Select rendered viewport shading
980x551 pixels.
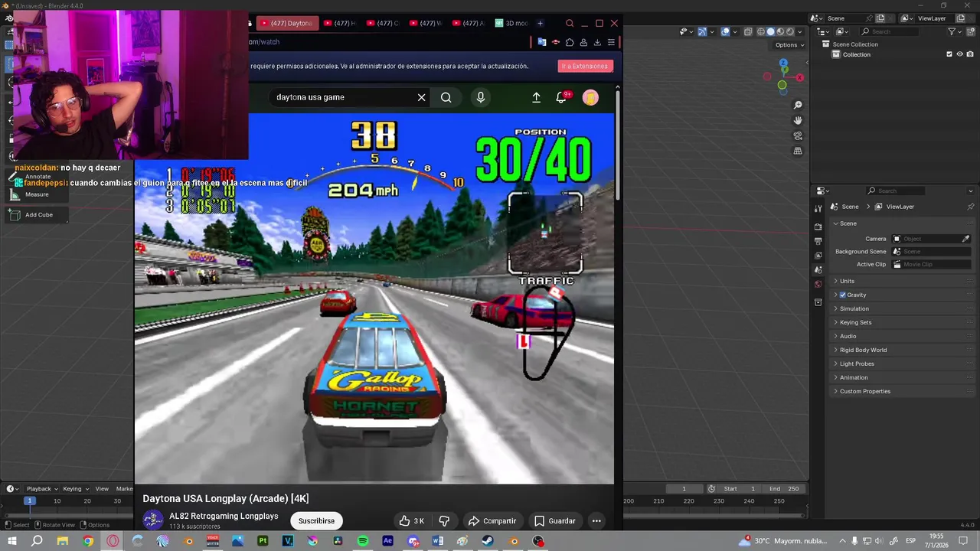tap(791, 31)
